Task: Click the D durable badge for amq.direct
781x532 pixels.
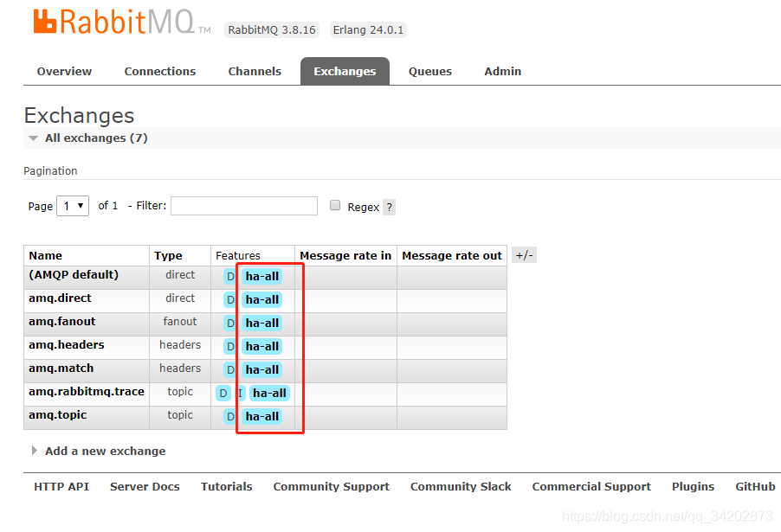Action: [230, 299]
